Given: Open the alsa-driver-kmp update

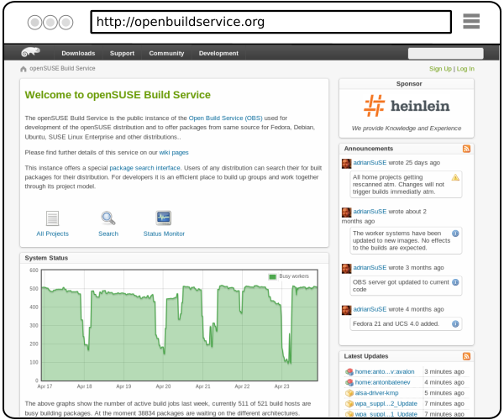Looking at the screenshot, I should 376,392.
